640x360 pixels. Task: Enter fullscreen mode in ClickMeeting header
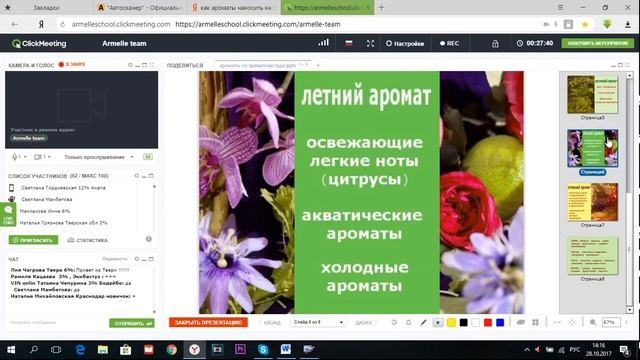[x=370, y=43]
